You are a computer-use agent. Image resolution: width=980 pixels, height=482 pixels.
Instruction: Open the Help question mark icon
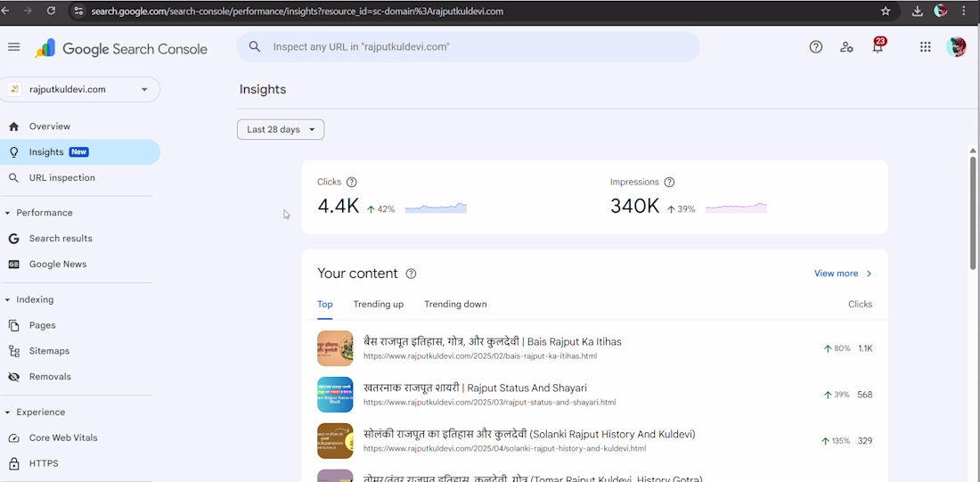(x=815, y=47)
